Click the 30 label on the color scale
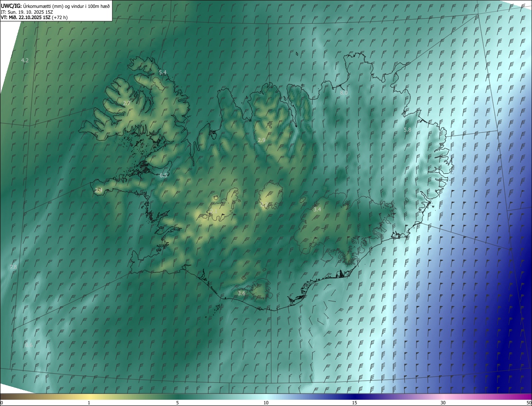 click(x=443, y=403)
